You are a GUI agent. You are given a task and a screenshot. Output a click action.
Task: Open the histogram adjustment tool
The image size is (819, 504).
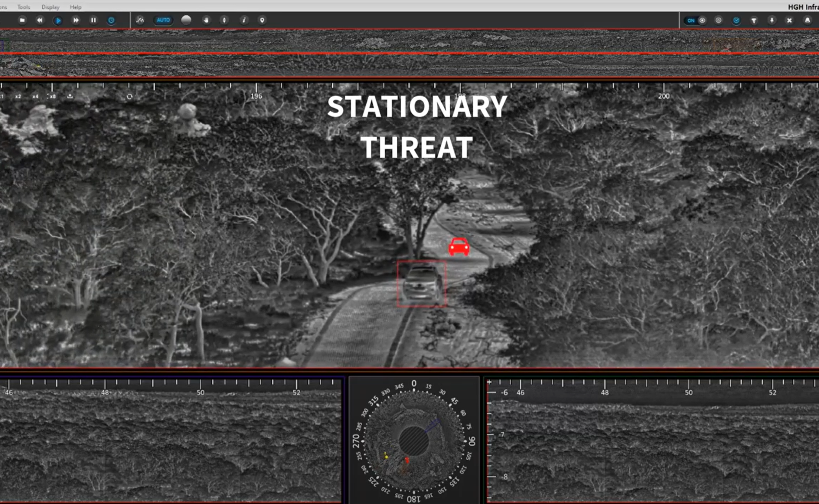[x=140, y=20]
